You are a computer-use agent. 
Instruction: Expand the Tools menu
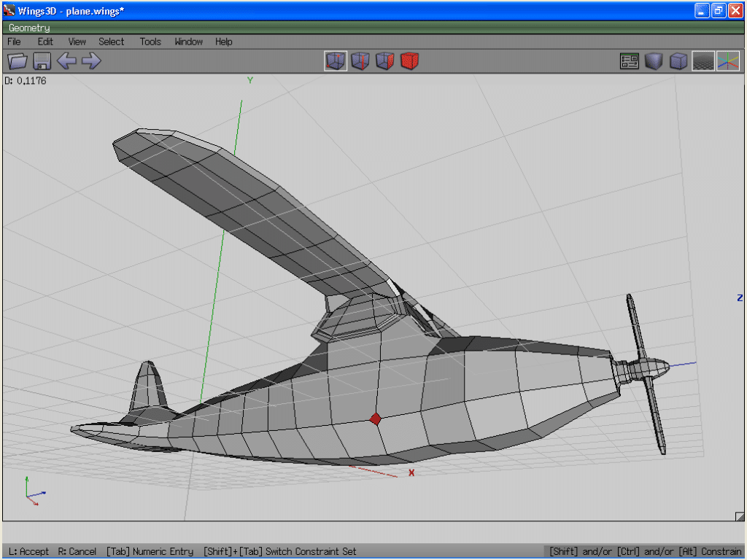150,42
